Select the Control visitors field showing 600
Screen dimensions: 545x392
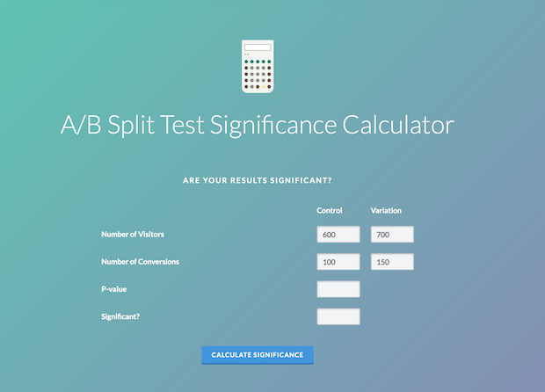pos(338,235)
